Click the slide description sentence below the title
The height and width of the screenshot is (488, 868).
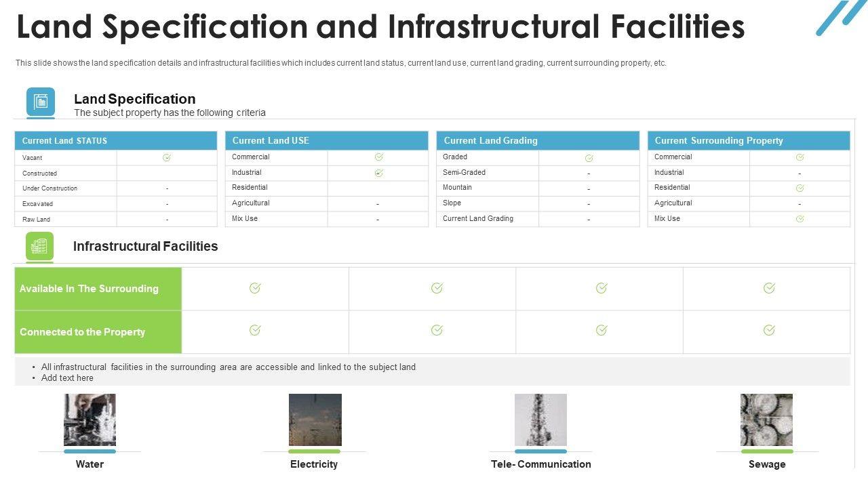coord(341,63)
